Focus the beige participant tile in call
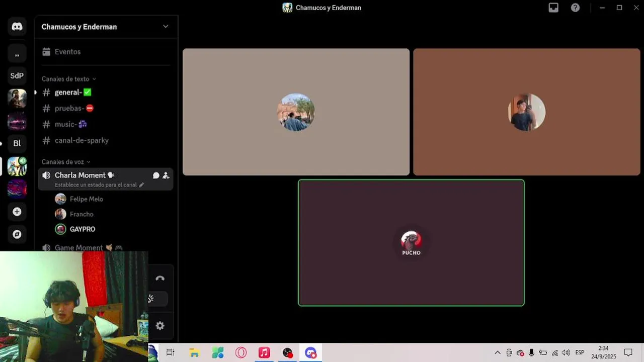Image resolution: width=644 pixels, height=362 pixels. 296,112
